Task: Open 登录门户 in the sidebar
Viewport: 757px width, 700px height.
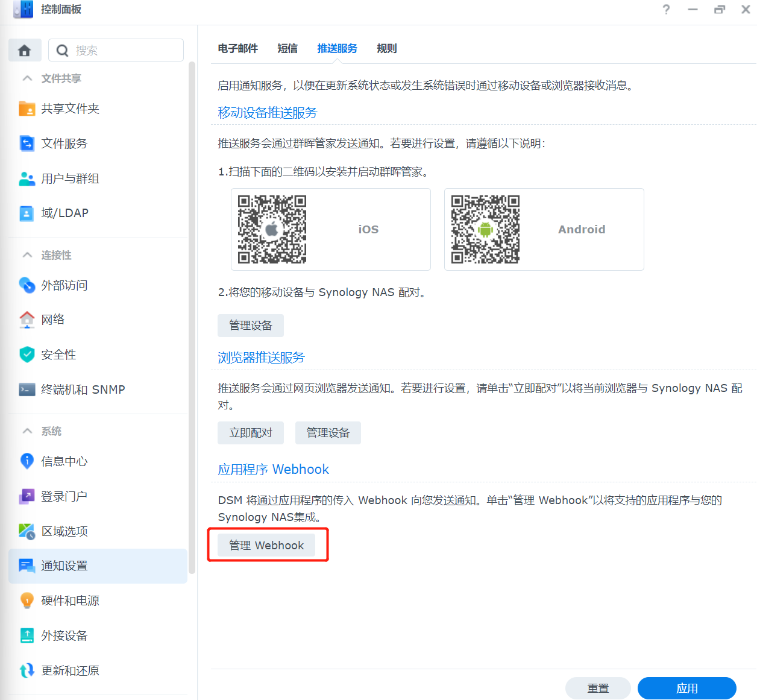Action: pos(98,496)
